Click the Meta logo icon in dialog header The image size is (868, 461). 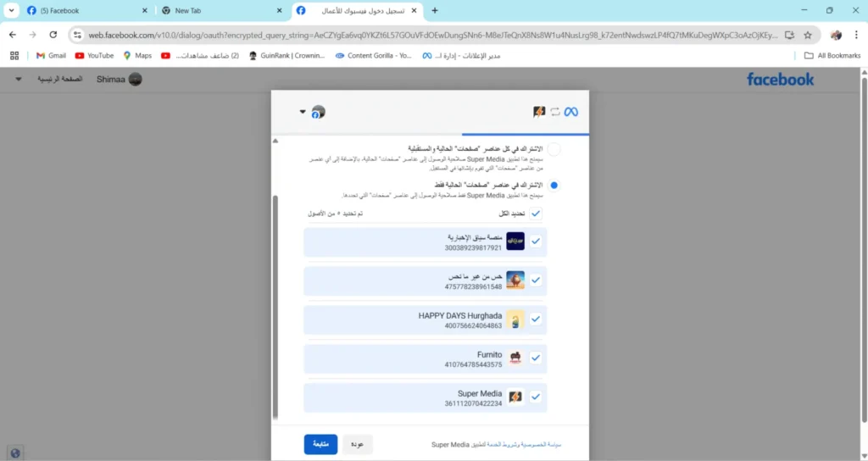570,112
